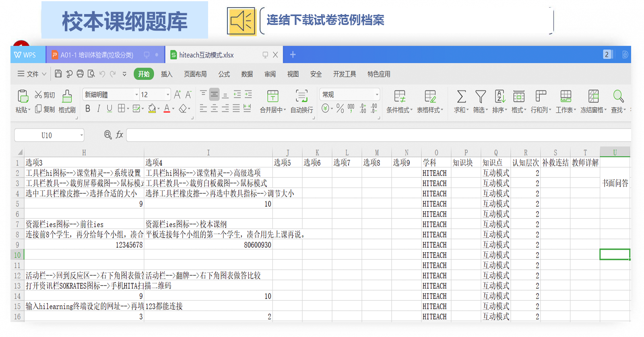Viewport: 644px width, 337px height.
Task: Click the 剪切 (Cut) button
Action: [x=45, y=95]
